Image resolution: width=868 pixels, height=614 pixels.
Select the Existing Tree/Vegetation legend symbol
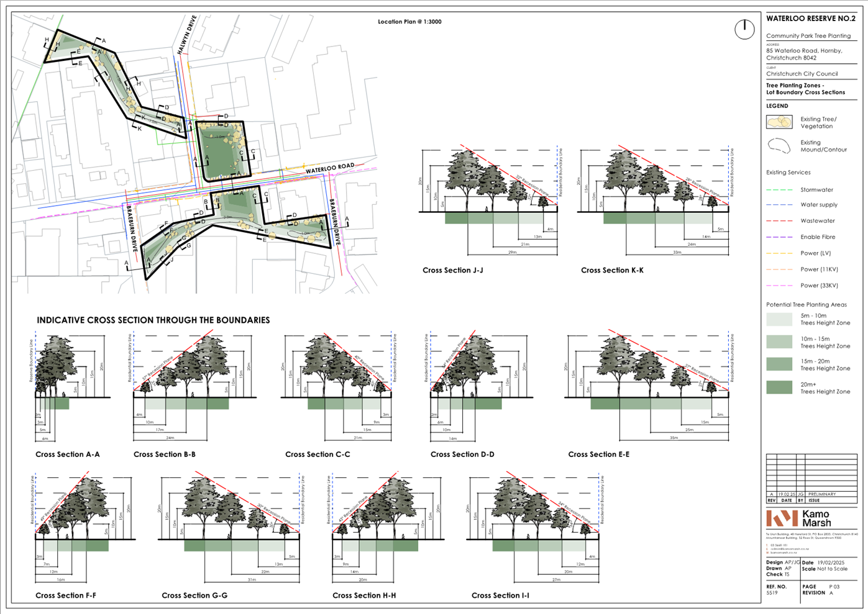[779, 122]
